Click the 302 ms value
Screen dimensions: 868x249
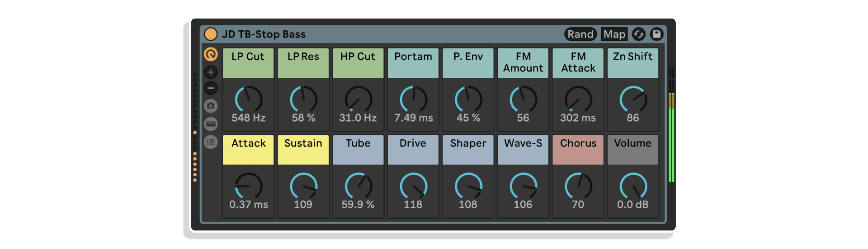point(578,118)
